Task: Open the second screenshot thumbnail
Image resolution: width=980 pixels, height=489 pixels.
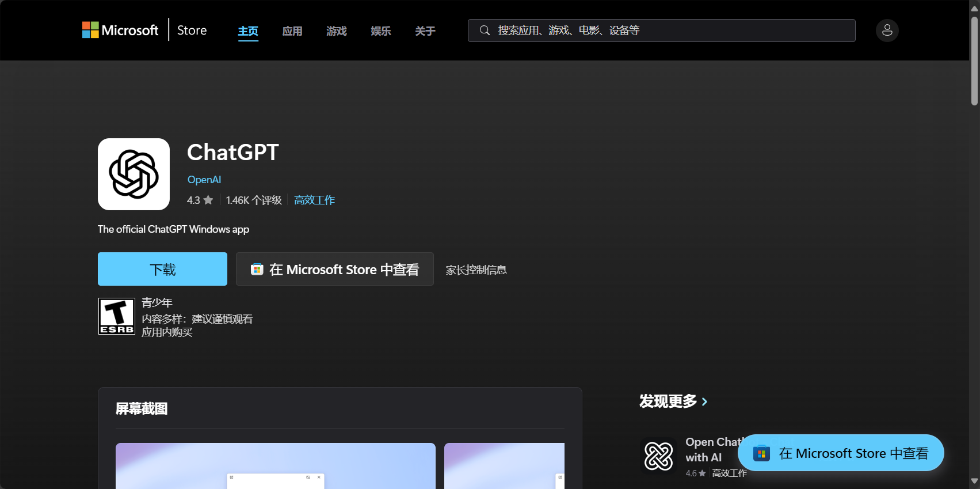Action: coord(504,466)
